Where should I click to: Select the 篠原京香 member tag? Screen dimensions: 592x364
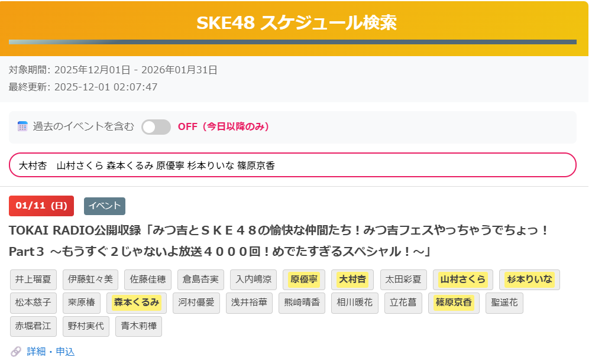[454, 303]
